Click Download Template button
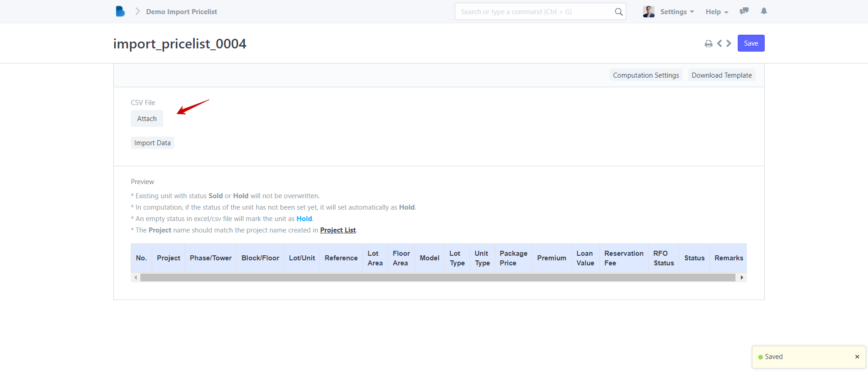Image resolution: width=868 pixels, height=380 pixels. pos(721,75)
